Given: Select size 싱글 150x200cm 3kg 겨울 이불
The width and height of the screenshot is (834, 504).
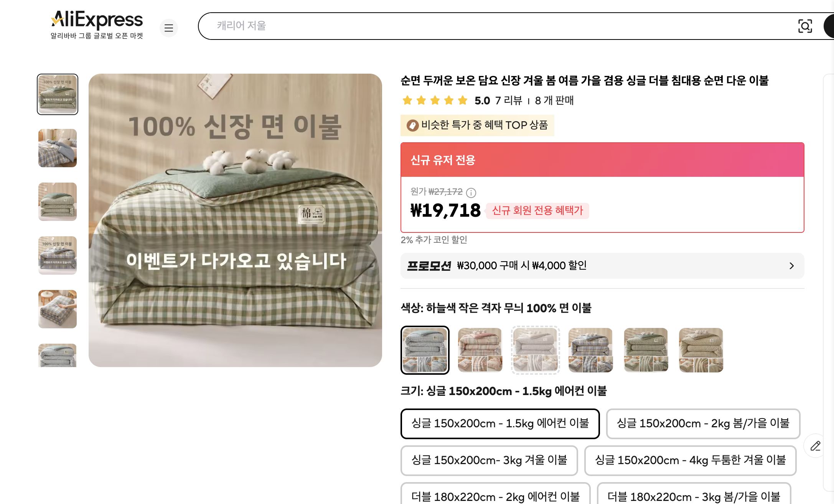Looking at the screenshot, I should [490, 461].
